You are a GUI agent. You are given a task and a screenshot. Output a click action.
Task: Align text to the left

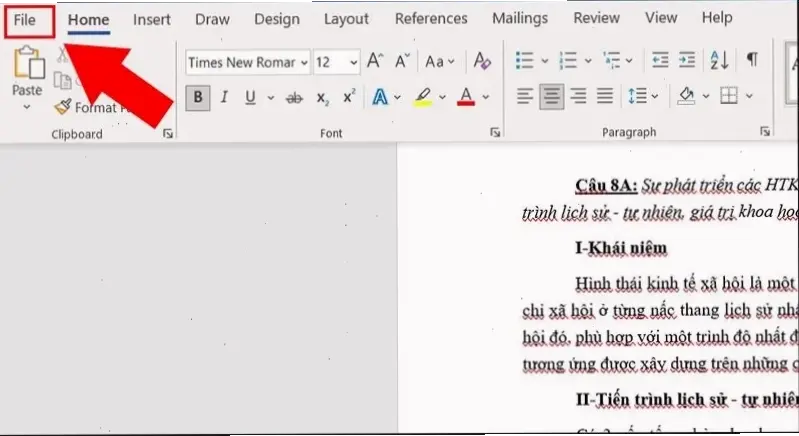525,96
